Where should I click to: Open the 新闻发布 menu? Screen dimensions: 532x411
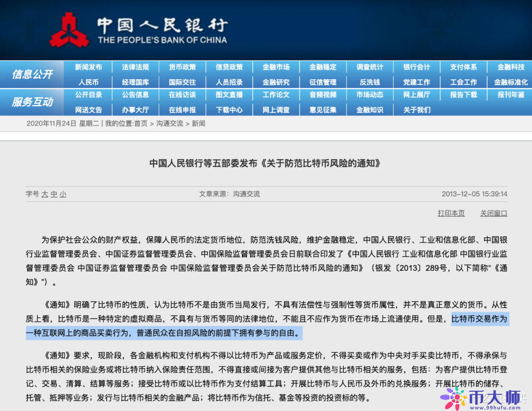click(88, 67)
